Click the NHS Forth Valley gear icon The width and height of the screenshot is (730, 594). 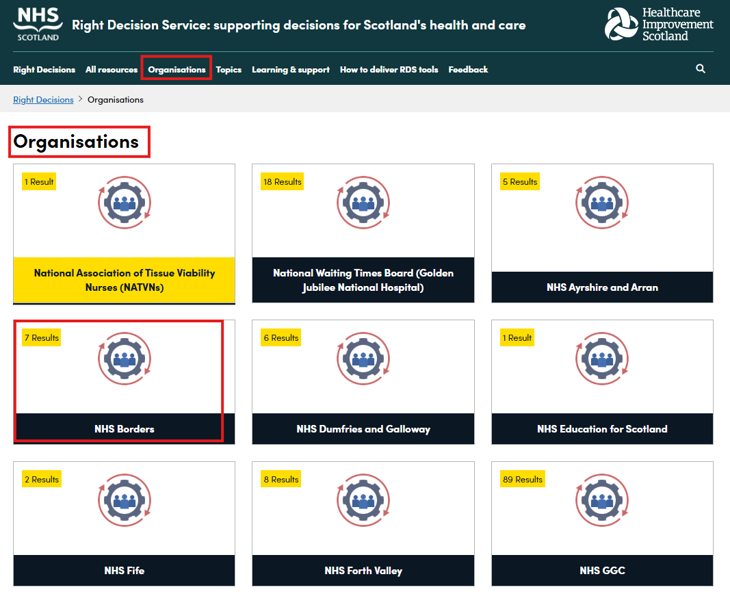(x=363, y=500)
